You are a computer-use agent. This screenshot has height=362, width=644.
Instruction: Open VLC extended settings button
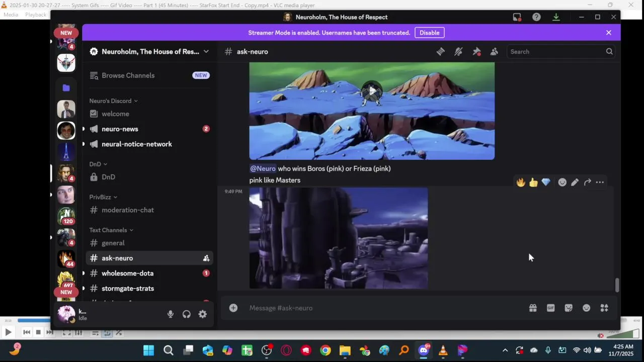pos(78,332)
